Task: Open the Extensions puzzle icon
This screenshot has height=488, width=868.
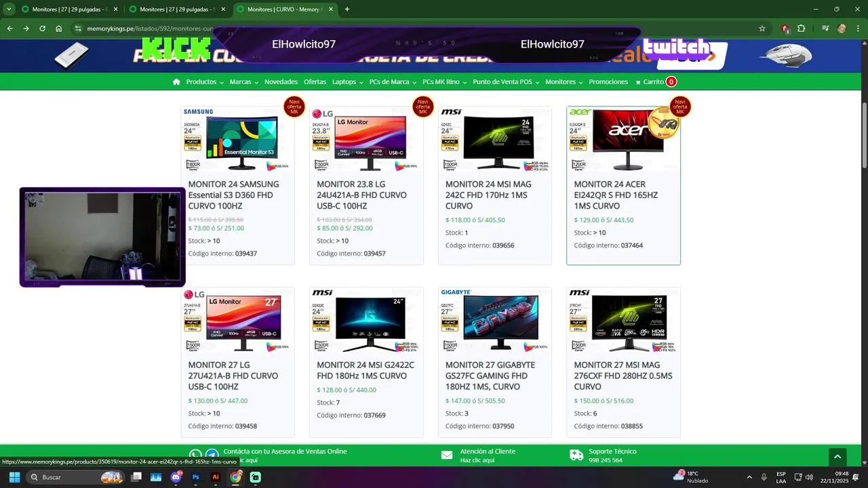Action: (802, 28)
